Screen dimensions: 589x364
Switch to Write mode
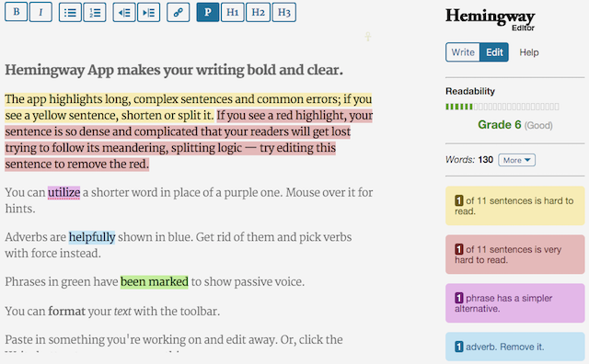click(x=463, y=52)
